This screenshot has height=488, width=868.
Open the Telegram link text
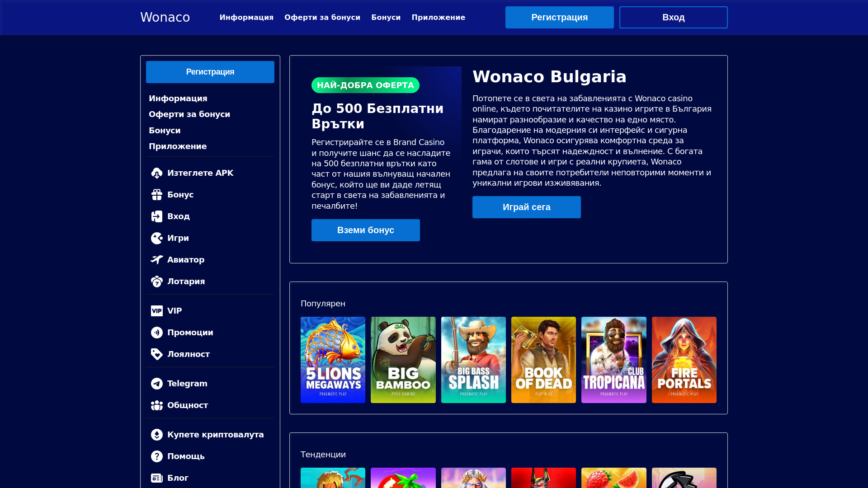(x=187, y=384)
